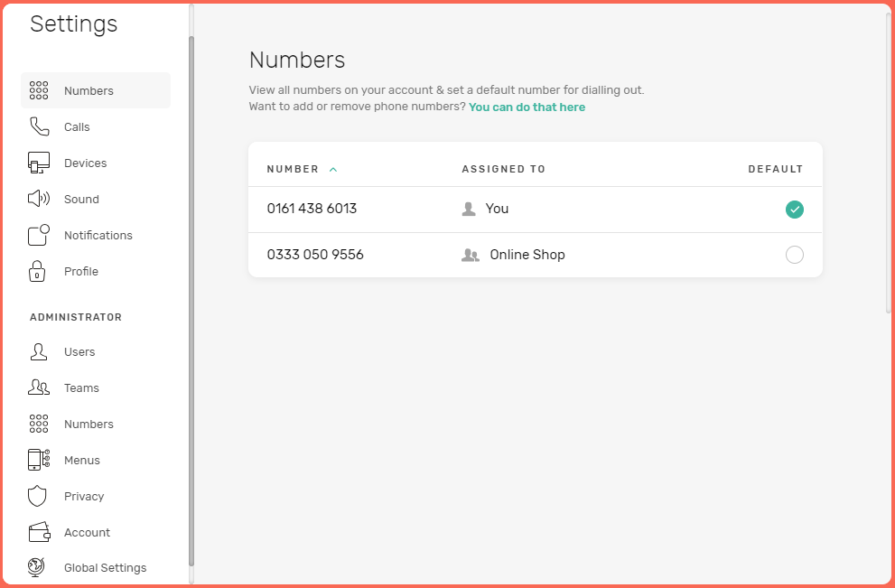Open the Users administrator section
The height and width of the screenshot is (588, 895).
pyautogui.click(x=38, y=351)
